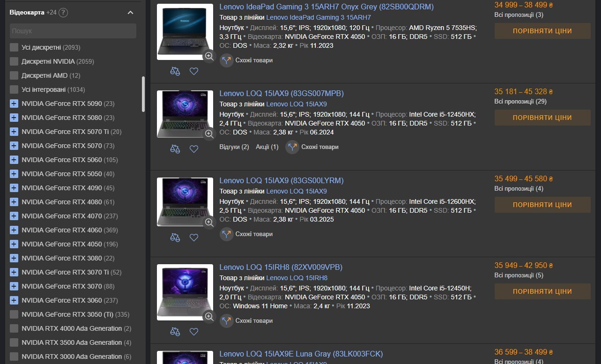601x364 pixels.
Task: Add IdeaPad Gaming 3 to comparison scales
Action: click(175, 71)
